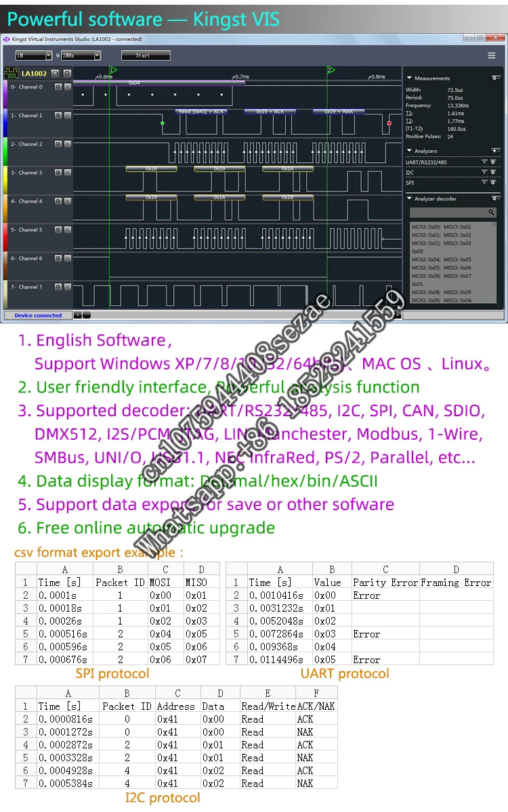Open Channel 1 settings gear
The width and height of the screenshot is (508, 812).
coord(58,116)
